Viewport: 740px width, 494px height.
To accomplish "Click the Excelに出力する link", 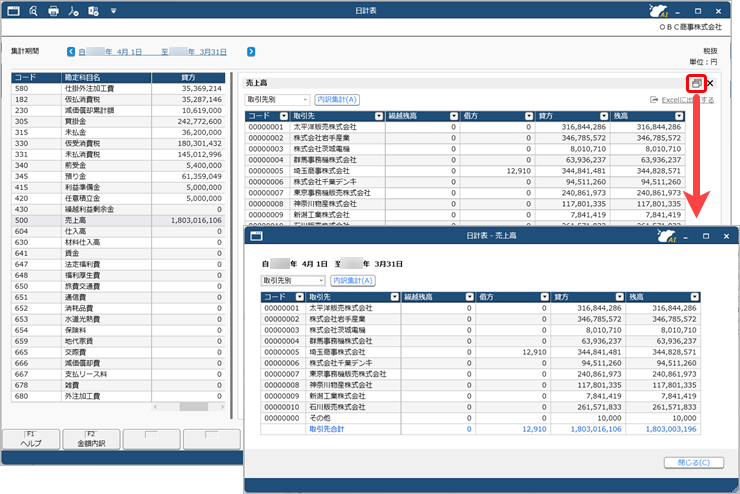I will coord(682,100).
